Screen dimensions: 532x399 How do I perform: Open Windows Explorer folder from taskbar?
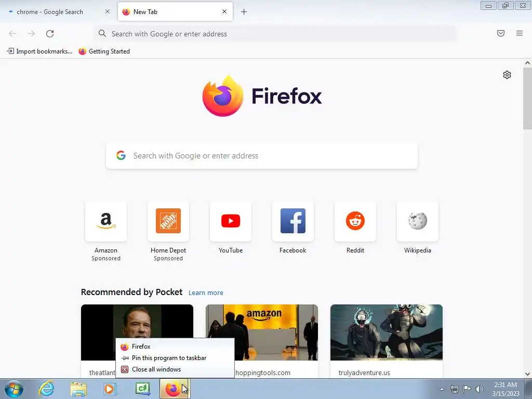pyautogui.click(x=78, y=389)
